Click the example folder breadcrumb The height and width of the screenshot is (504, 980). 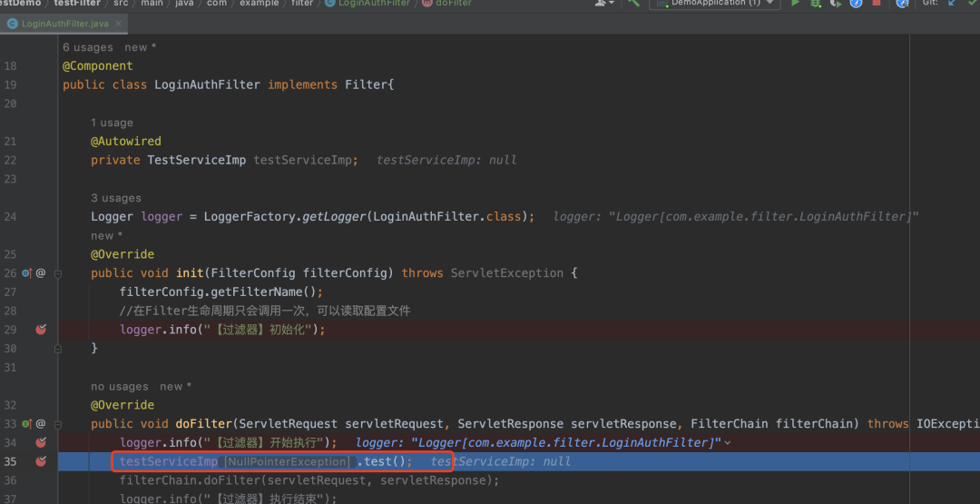point(260,3)
